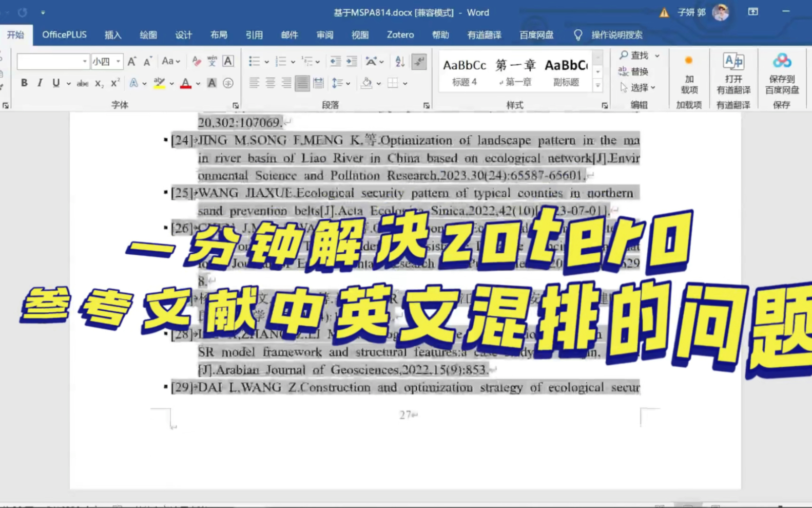
Task: Toggle underline formatting
Action: (56, 83)
